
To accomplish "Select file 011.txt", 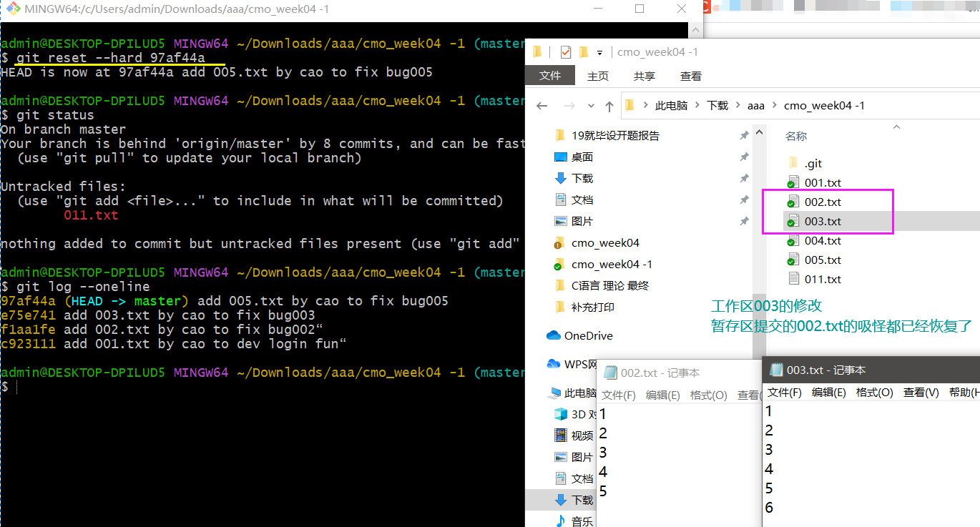I will click(823, 280).
